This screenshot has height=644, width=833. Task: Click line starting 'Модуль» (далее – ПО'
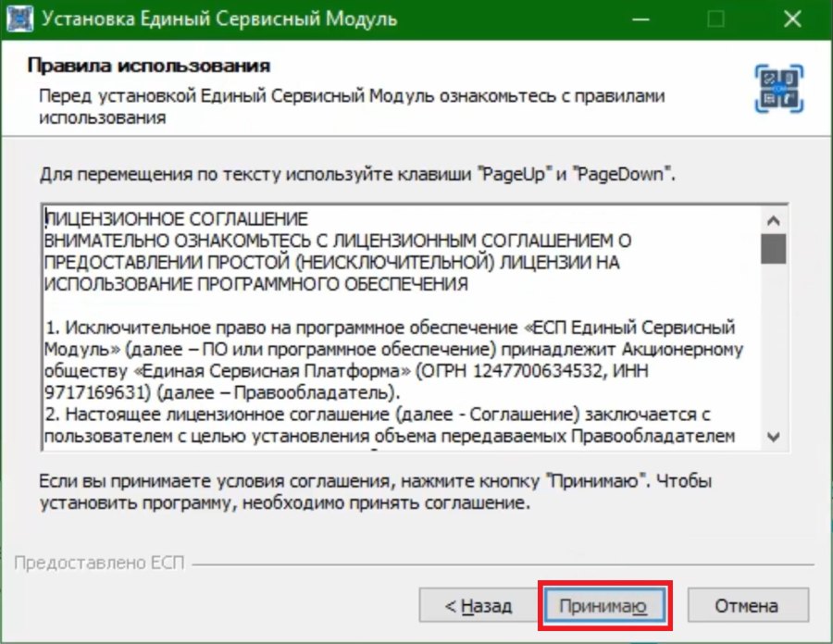click(x=393, y=350)
